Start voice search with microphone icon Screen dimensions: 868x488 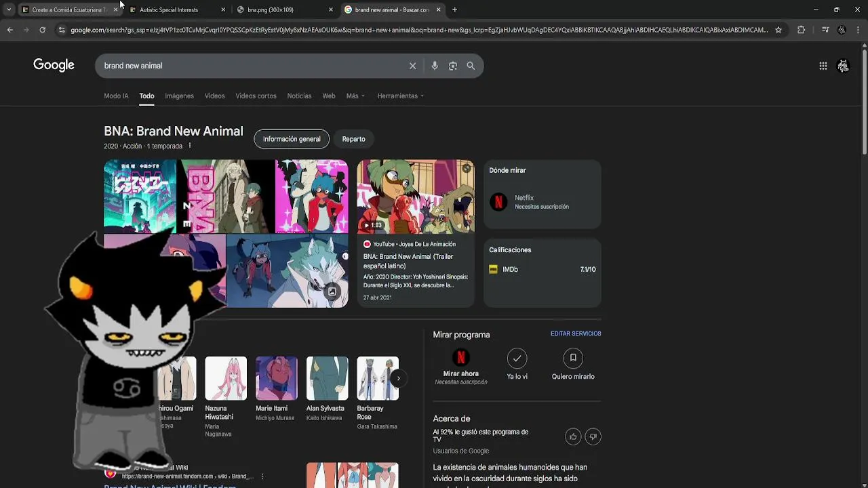pos(435,66)
